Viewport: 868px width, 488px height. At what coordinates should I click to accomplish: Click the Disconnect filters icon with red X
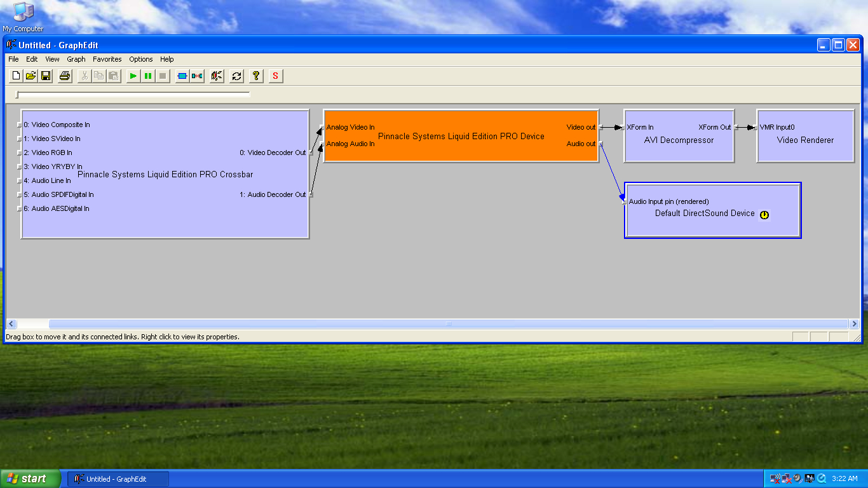197,76
